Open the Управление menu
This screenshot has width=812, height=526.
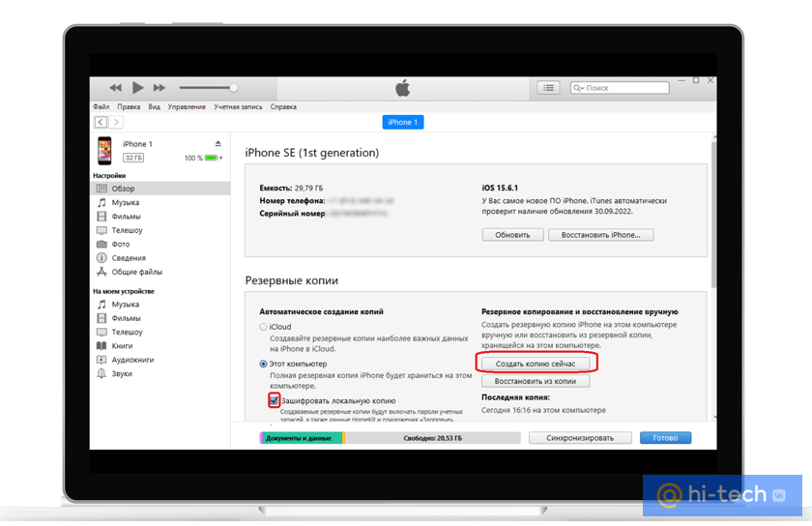187,106
